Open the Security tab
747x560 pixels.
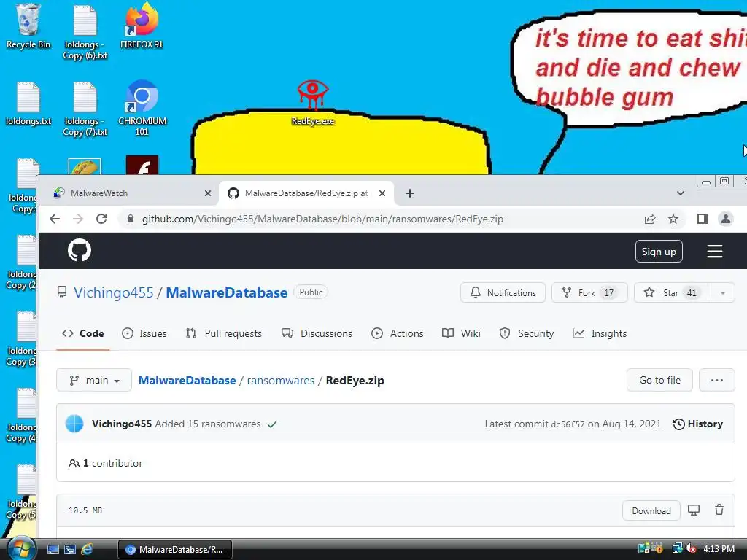pyautogui.click(x=527, y=333)
